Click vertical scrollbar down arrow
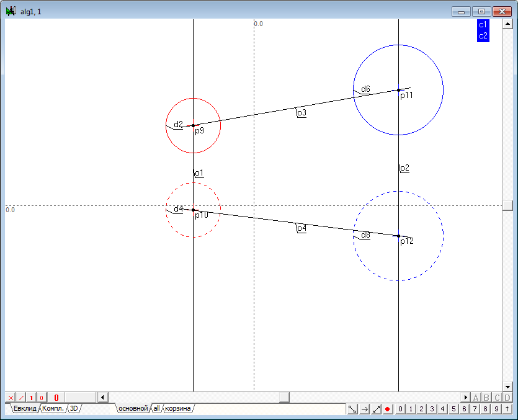The height and width of the screenshot is (420, 518). click(507, 386)
